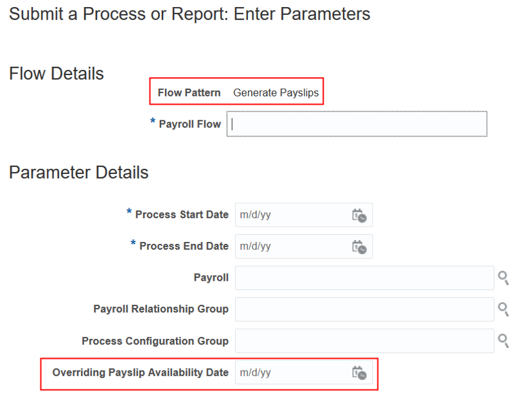Click the Process Configuration Group search icon
This screenshot has height=405, width=532.
coord(503,341)
